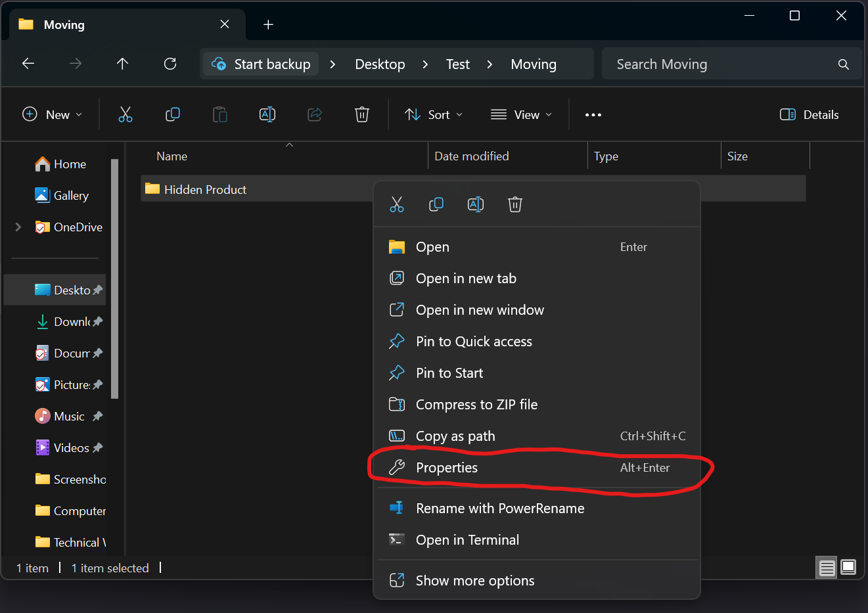Open the View dropdown menu
The height and width of the screenshot is (613, 868).
point(522,114)
